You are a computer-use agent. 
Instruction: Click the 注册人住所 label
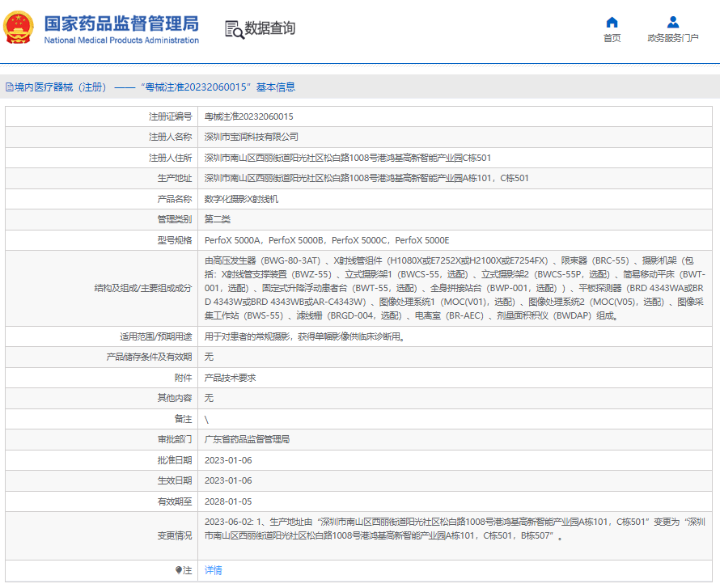170,158
